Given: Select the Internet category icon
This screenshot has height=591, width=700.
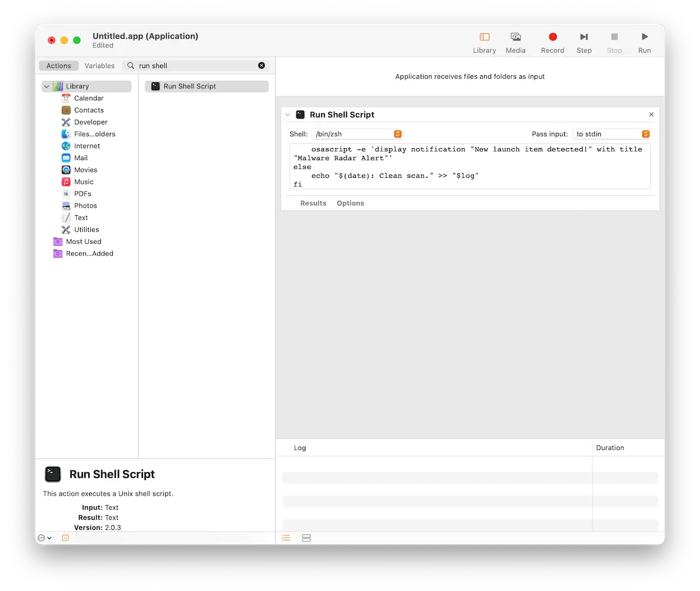Looking at the screenshot, I should coord(66,146).
